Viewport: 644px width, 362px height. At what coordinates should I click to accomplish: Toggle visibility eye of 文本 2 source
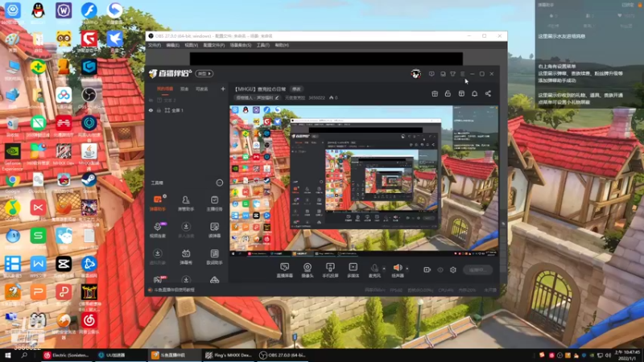coord(151,100)
